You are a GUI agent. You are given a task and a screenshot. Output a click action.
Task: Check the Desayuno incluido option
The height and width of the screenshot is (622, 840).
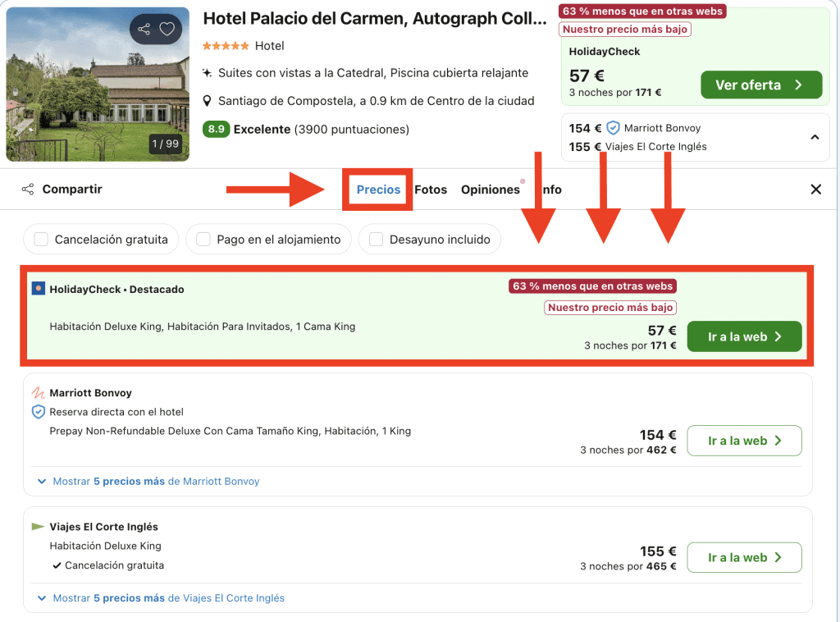pyautogui.click(x=377, y=240)
